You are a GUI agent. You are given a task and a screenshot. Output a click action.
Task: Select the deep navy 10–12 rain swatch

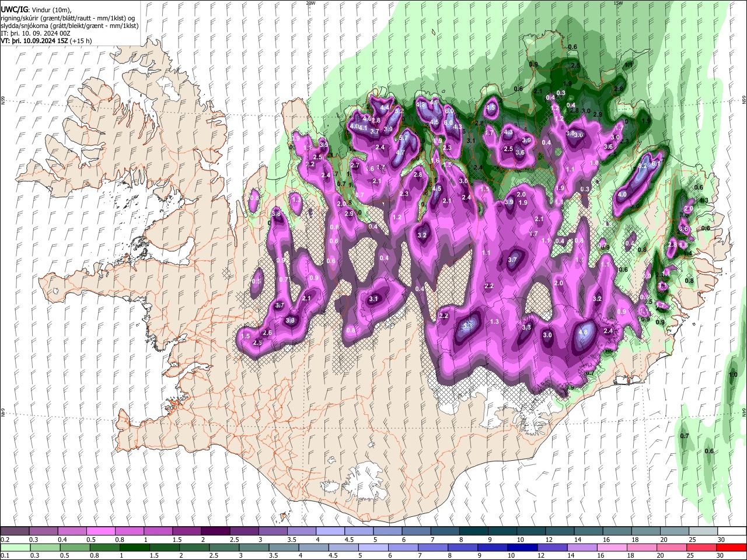coord(522,547)
